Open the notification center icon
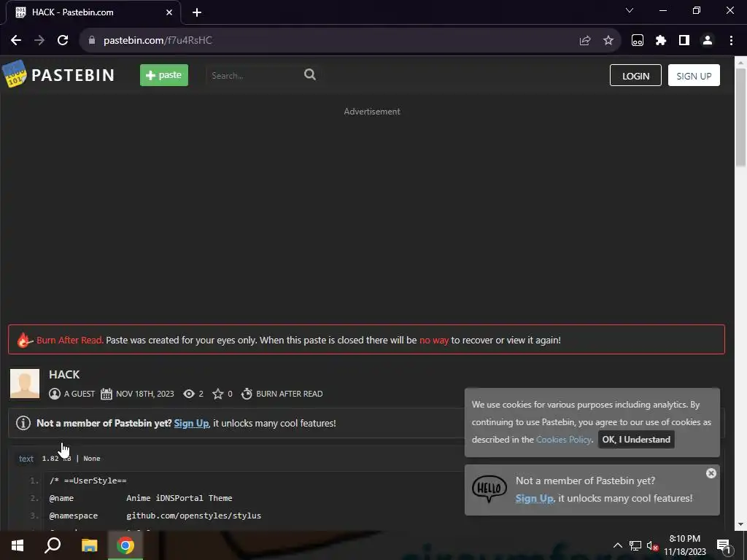 (x=723, y=545)
